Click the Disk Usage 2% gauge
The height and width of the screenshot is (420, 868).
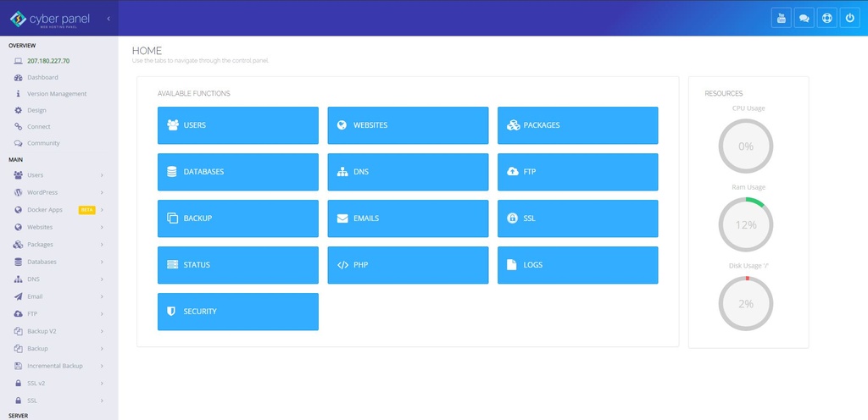(x=746, y=303)
